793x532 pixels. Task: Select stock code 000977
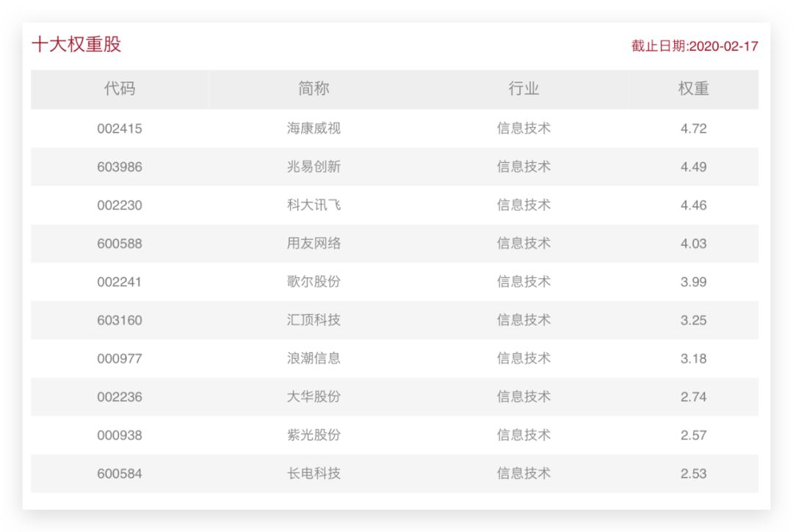[x=120, y=359]
